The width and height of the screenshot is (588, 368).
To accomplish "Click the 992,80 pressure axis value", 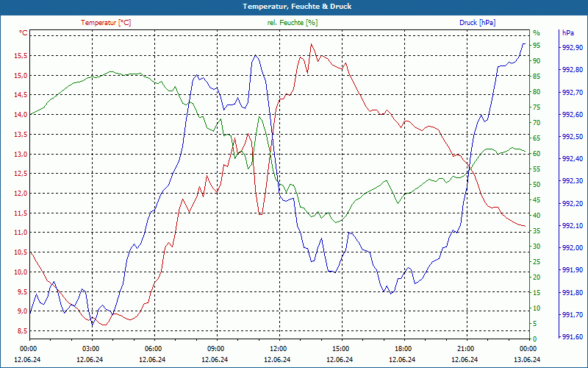I will pos(573,70).
